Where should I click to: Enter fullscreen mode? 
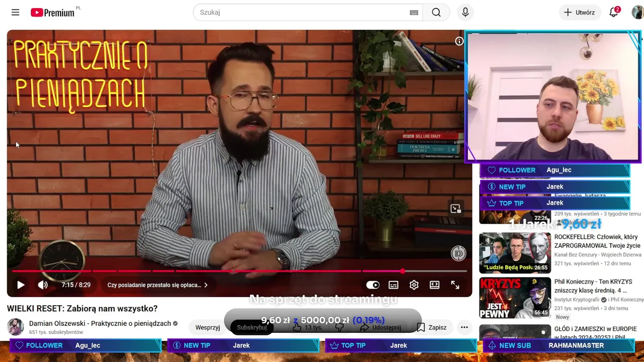click(455, 285)
